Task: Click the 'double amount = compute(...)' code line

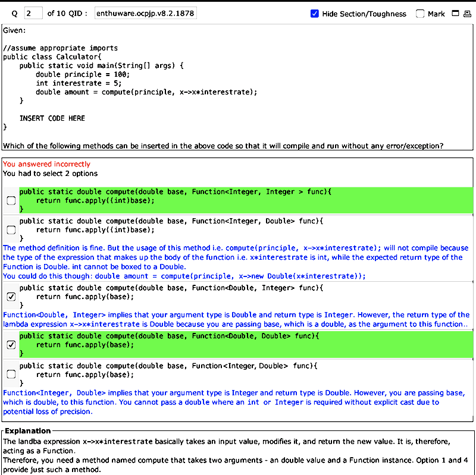Action: coord(146,92)
